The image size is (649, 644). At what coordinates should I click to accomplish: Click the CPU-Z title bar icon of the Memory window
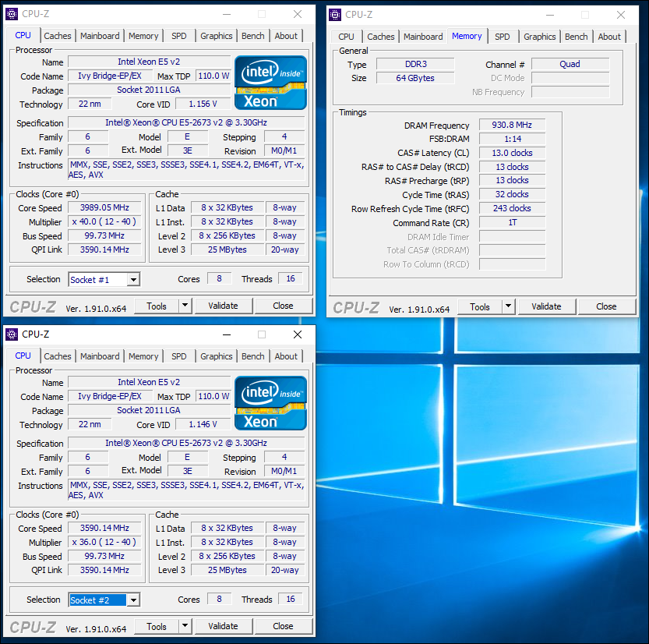click(335, 14)
